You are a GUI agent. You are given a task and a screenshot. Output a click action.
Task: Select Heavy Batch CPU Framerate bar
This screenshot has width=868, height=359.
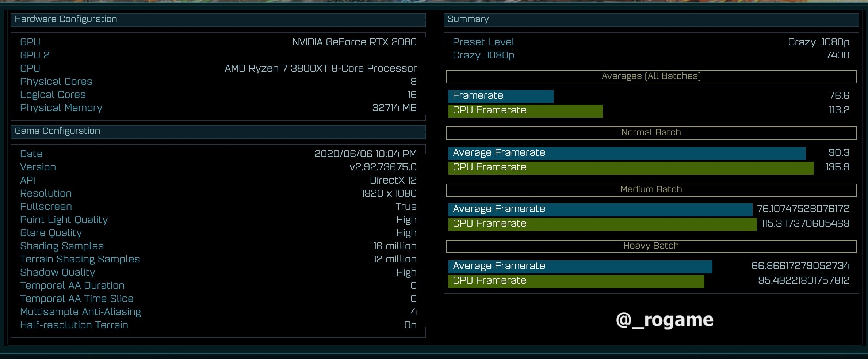576,281
